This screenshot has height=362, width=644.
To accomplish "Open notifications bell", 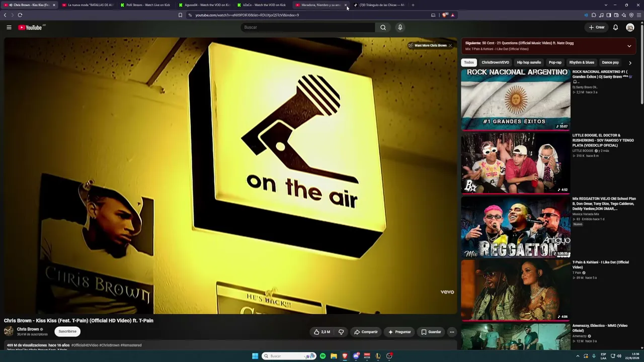I will (x=615, y=27).
